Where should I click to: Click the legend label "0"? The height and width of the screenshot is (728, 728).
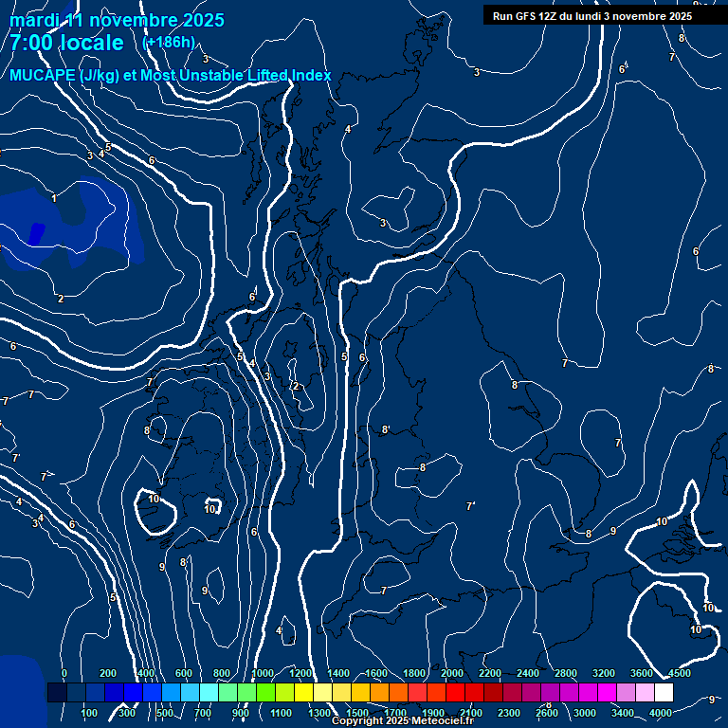(x=64, y=673)
